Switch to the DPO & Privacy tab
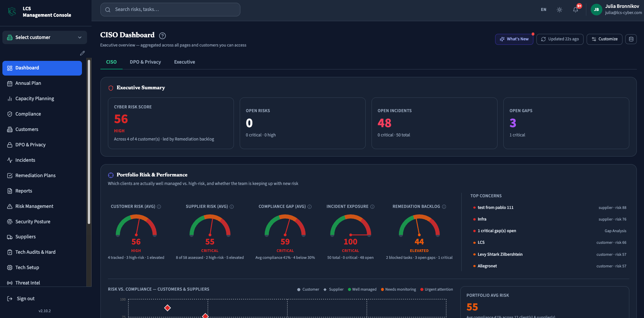 (x=145, y=62)
